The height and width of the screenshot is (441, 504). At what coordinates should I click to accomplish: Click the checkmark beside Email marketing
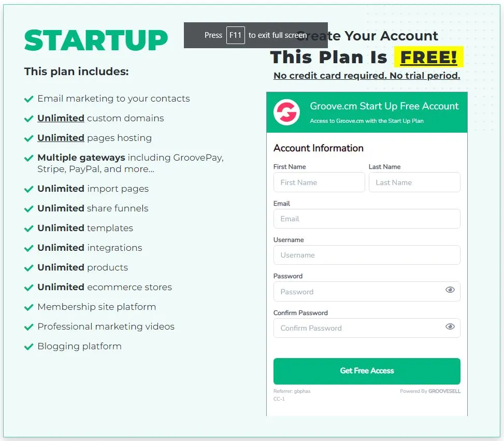click(x=28, y=99)
